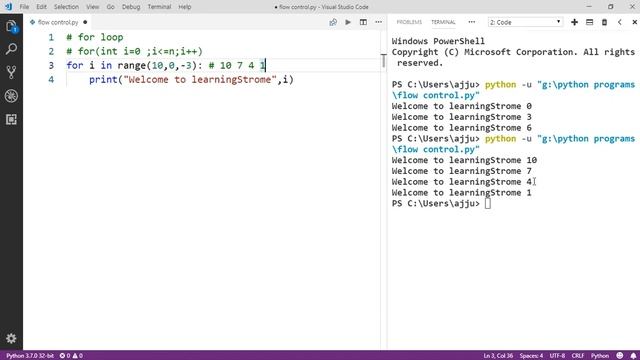The width and height of the screenshot is (640, 360).
Task: Split the terminal panel
Action: coord(589,22)
